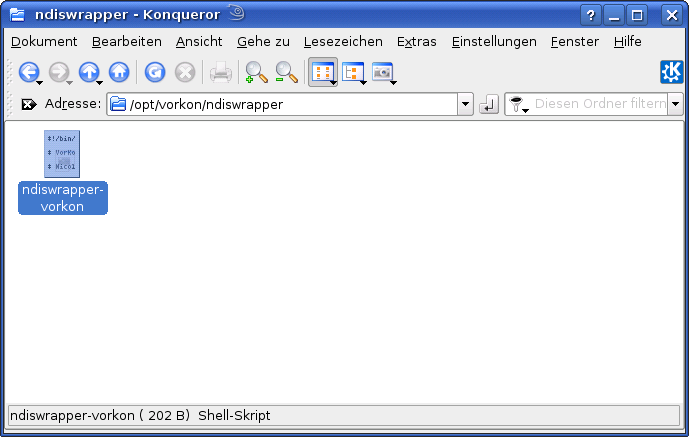Image resolution: width=689 pixels, height=437 pixels.
Task: Reload the current folder view
Action: 155,72
